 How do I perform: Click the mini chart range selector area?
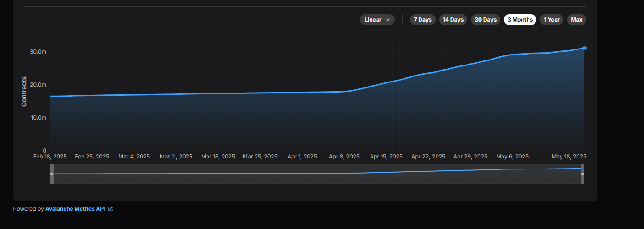(x=317, y=174)
